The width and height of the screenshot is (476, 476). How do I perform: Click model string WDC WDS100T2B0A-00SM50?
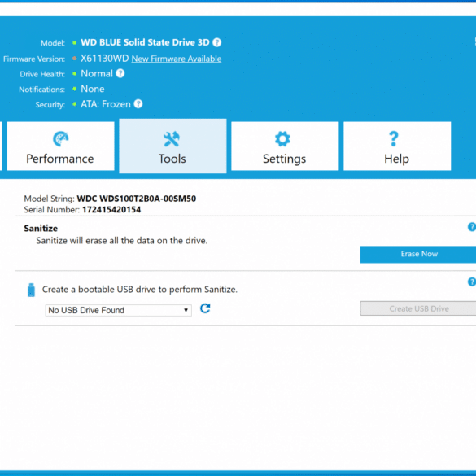(x=137, y=199)
